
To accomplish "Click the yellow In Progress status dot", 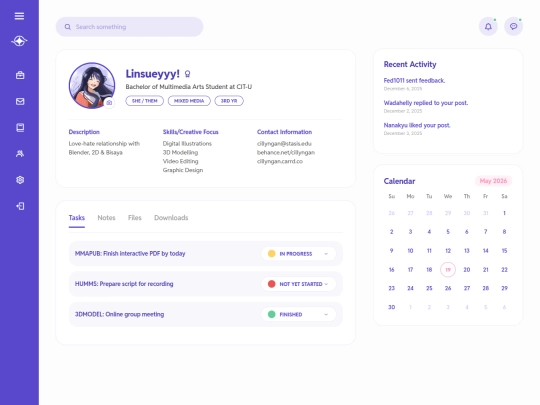I will [x=271, y=253].
